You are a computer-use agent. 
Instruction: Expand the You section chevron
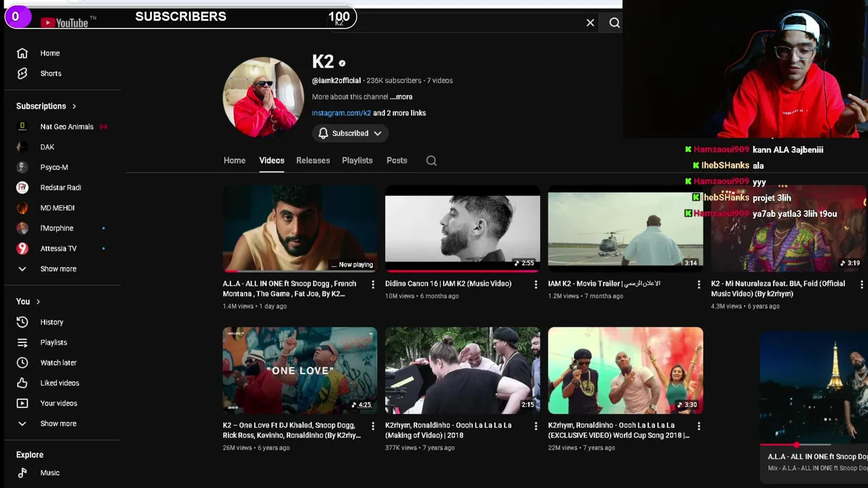(x=38, y=301)
